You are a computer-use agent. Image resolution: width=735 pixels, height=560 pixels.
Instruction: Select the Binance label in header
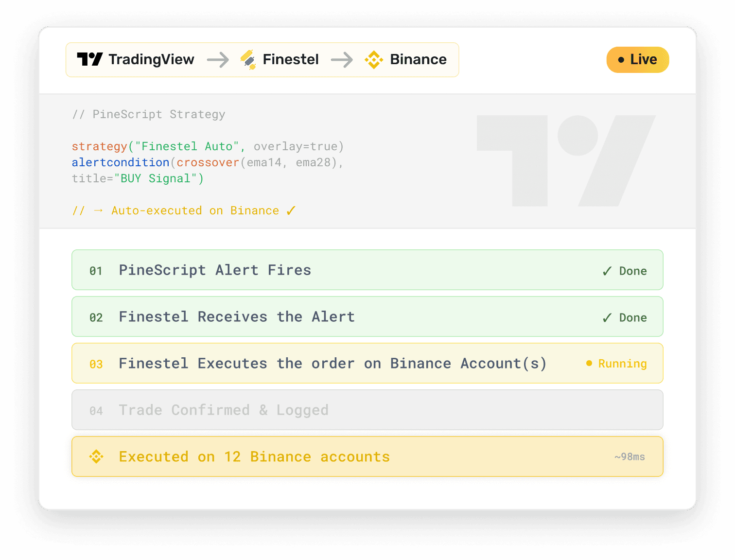[418, 59]
